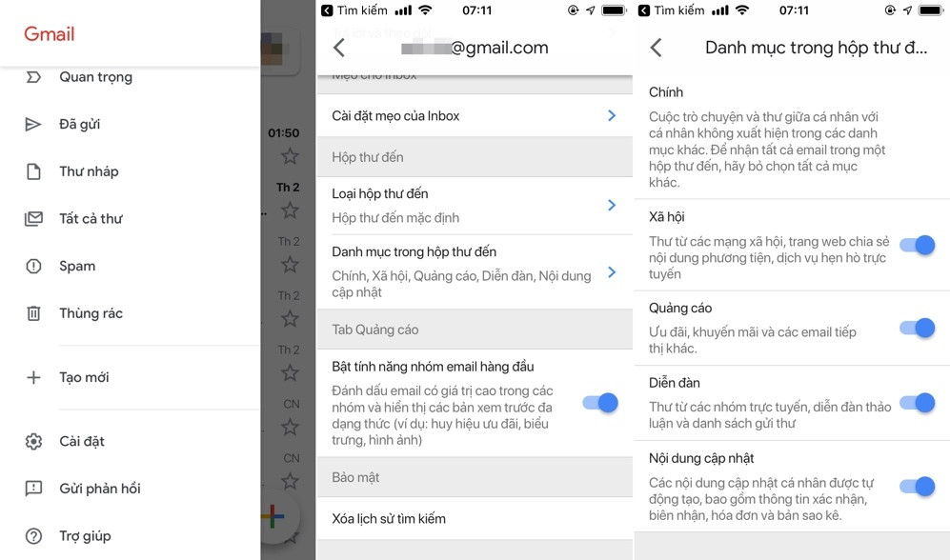Disable the Nội dung cập nhật switch
950x560 pixels.
point(916,487)
